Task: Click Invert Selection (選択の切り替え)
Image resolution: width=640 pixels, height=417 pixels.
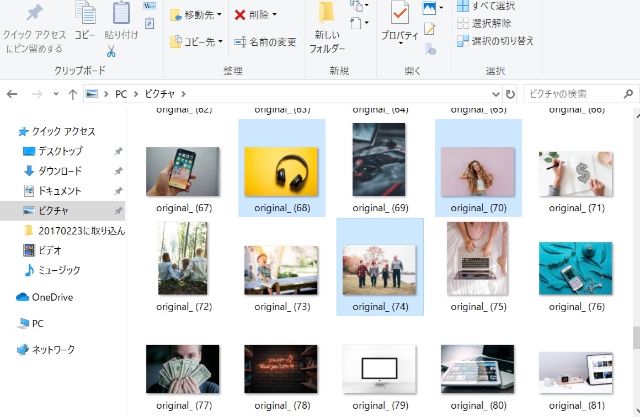Action: pos(495,41)
